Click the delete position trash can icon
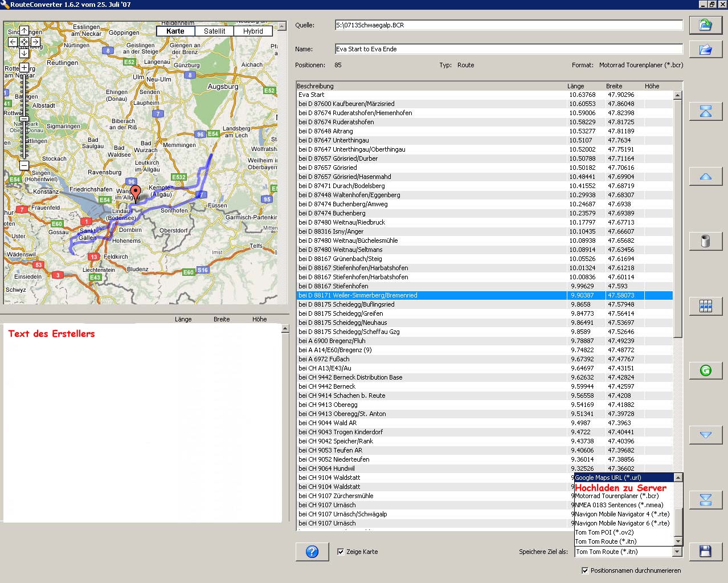 tap(705, 241)
